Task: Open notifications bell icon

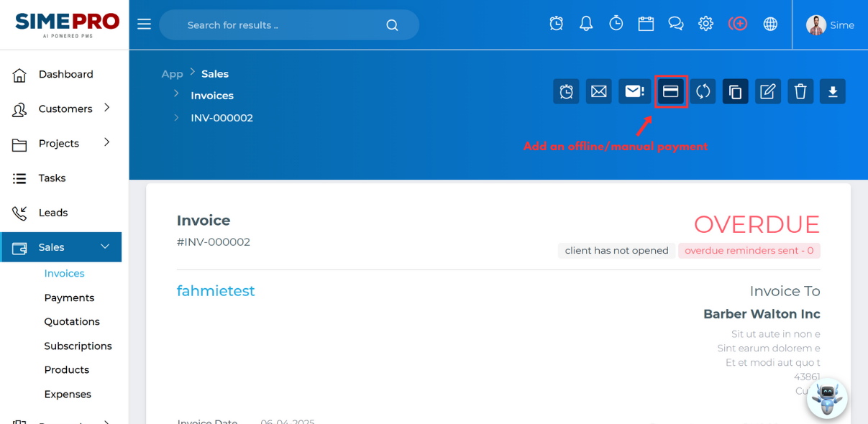Action: click(x=586, y=24)
